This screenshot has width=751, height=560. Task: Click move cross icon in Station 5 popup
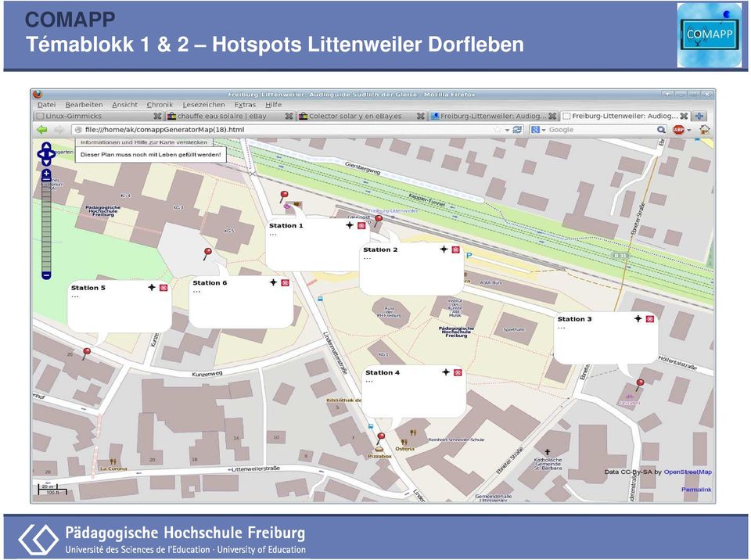point(152,287)
